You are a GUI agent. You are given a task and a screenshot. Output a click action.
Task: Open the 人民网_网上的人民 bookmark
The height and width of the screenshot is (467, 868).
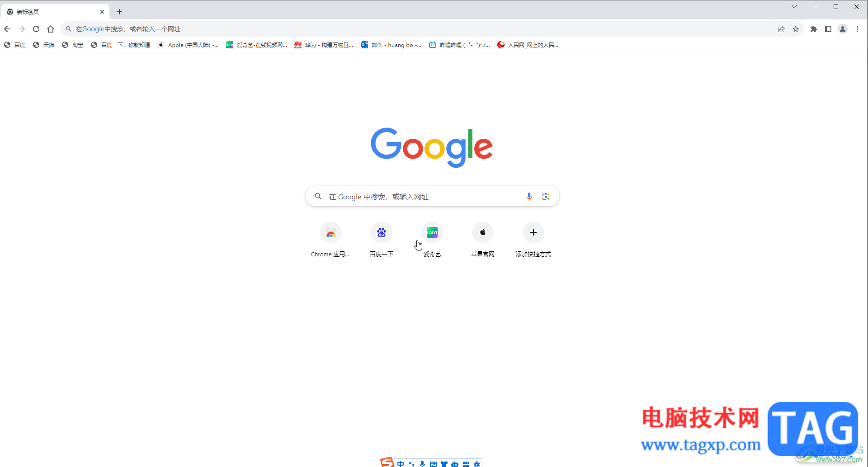pos(528,45)
